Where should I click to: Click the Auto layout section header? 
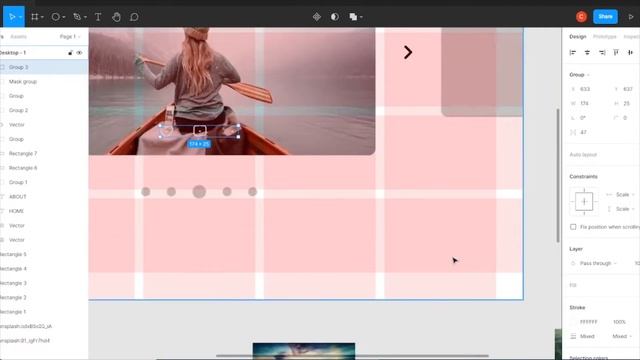coord(583,155)
